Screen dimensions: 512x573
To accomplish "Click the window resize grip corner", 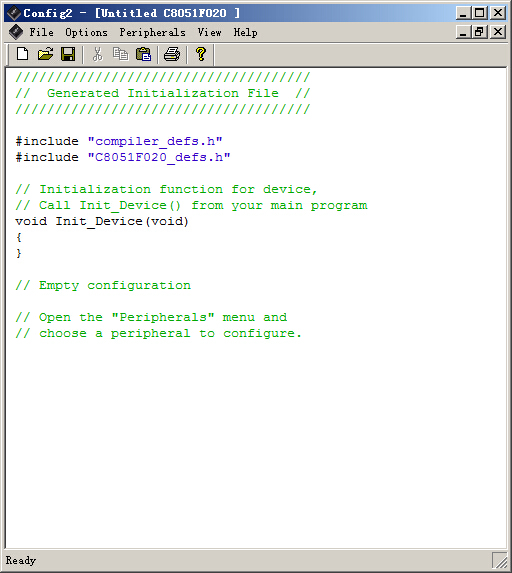I will coord(500,560).
